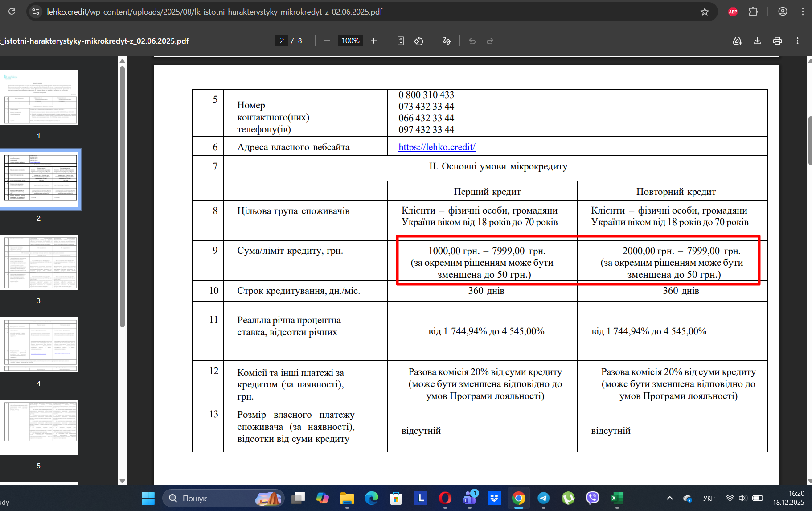Reload the page in Chrome
The height and width of the screenshot is (511, 812).
(x=12, y=12)
